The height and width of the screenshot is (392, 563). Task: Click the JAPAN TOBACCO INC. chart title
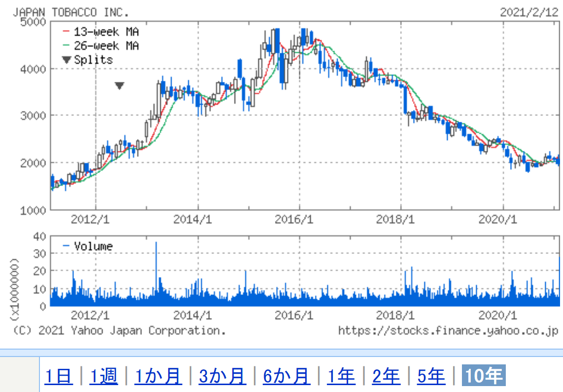point(70,12)
